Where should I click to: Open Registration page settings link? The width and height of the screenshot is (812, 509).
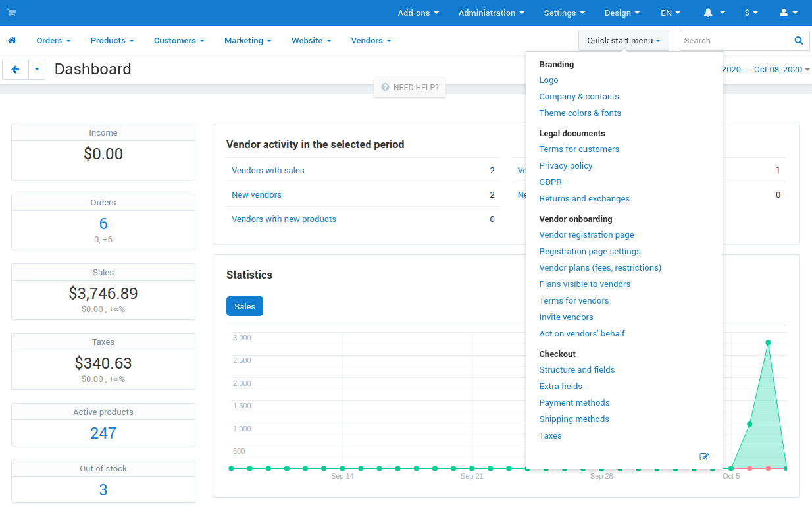pyautogui.click(x=590, y=252)
